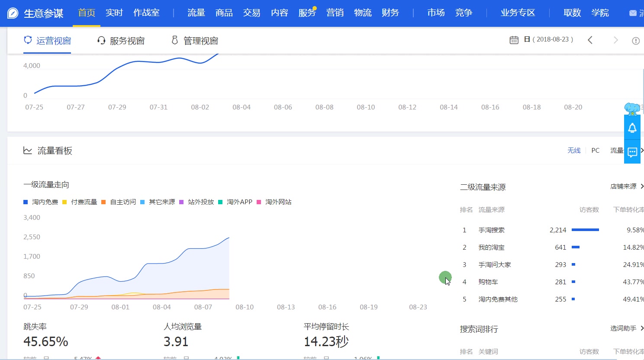
Task: Switch traffic board to PC
Action: pyautogui.click(x=596, y=151)
